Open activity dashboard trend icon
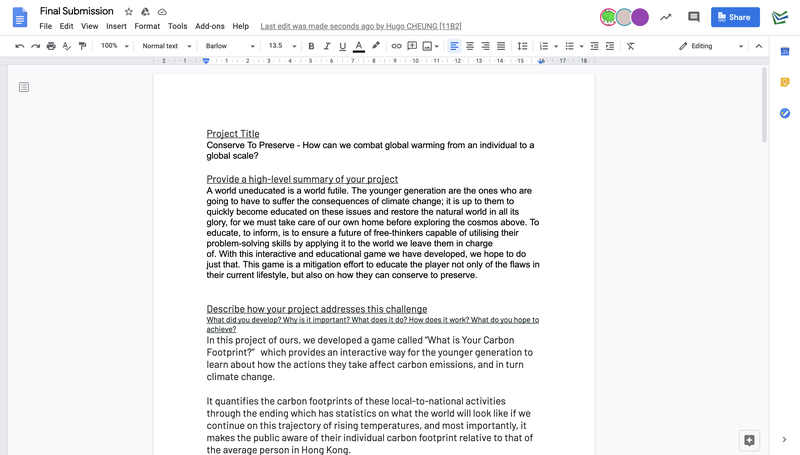This screenshot has height=455, width=800. point(665,17)
